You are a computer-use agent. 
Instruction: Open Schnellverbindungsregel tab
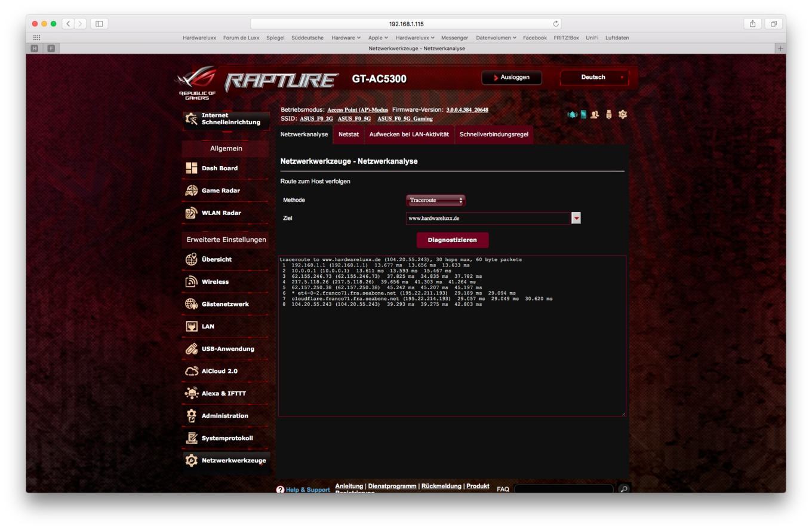click(x=494, y=134)
